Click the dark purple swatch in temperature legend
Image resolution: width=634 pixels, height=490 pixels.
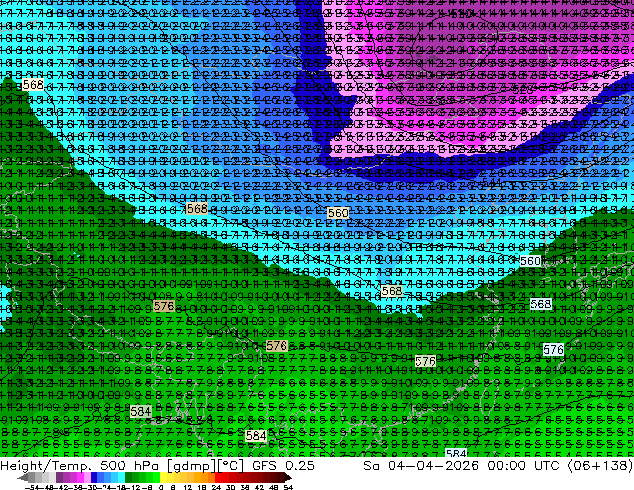[59, 477]
